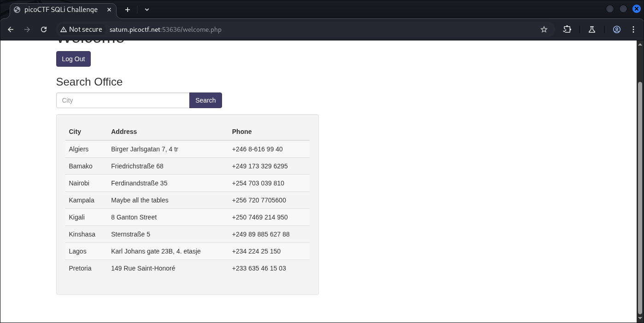Screen dimensions: 644x323
Task: Click the Algiers city cell
Action: pos(79,149)
